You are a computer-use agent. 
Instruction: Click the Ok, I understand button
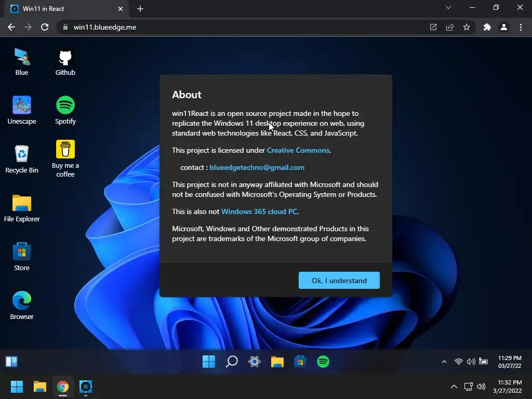tap(339, 280)
